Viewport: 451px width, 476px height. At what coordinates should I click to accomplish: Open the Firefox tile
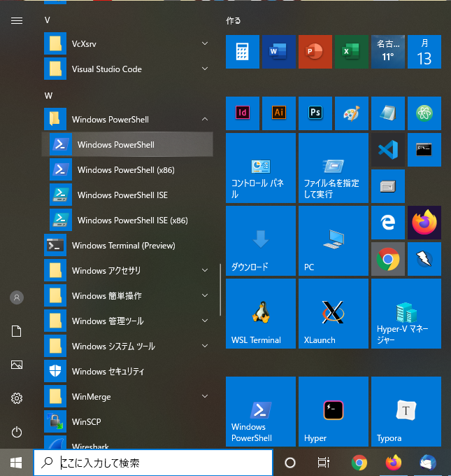click(424, 223)
